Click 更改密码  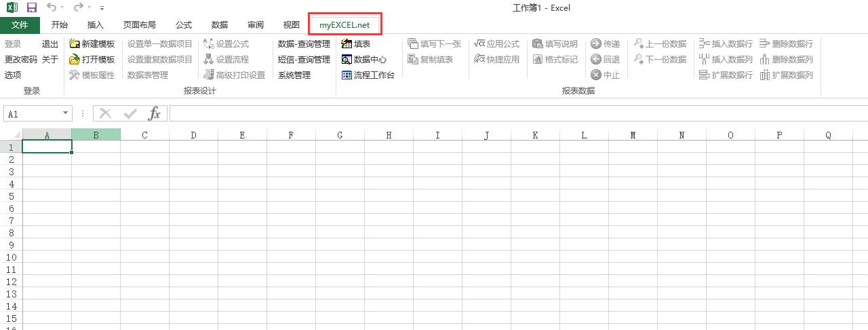21,60
